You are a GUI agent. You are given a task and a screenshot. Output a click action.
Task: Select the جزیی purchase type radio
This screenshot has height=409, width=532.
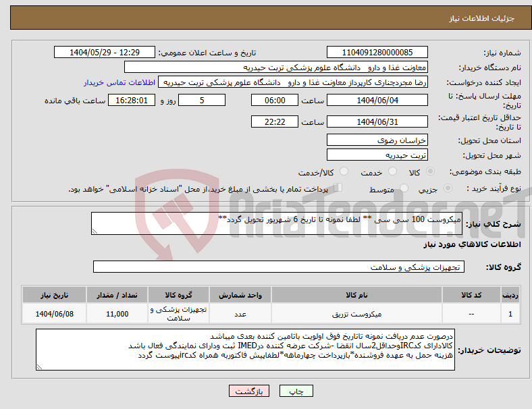pos(448,188)
